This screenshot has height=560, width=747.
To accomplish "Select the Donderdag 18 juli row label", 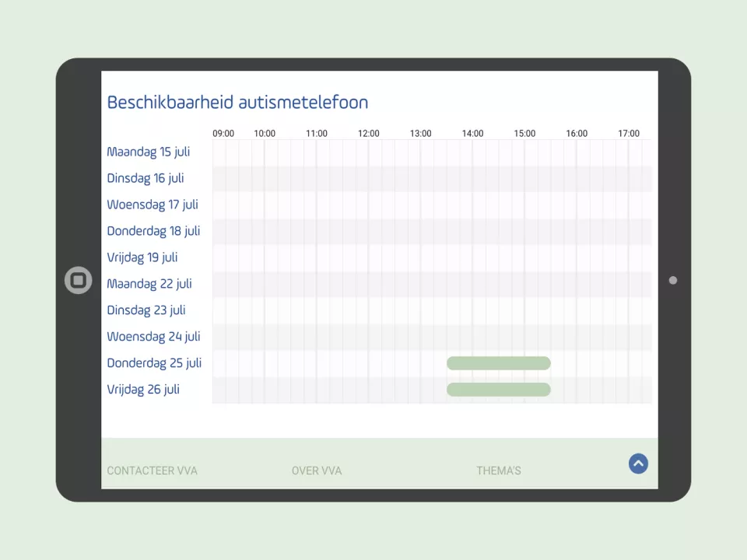I will point(153,231).
